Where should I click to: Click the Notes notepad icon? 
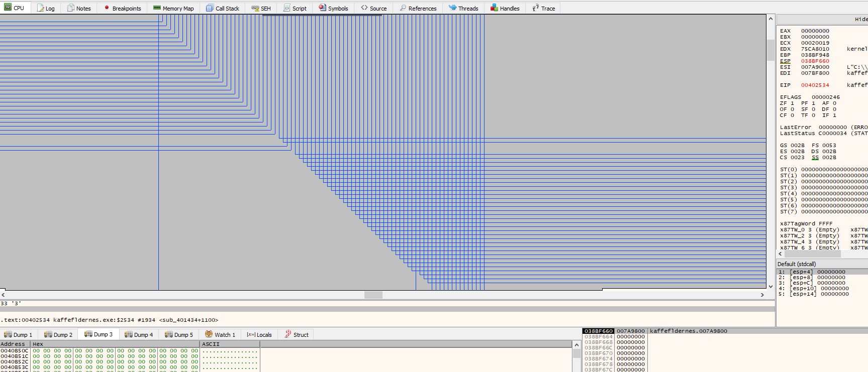point(71,8)
